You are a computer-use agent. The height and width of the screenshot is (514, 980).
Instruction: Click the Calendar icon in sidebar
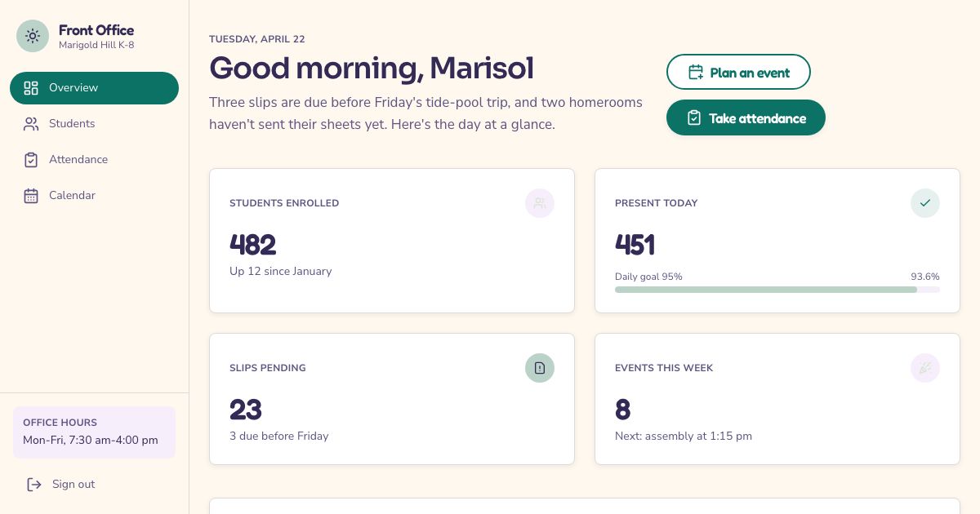click(31, 196)
